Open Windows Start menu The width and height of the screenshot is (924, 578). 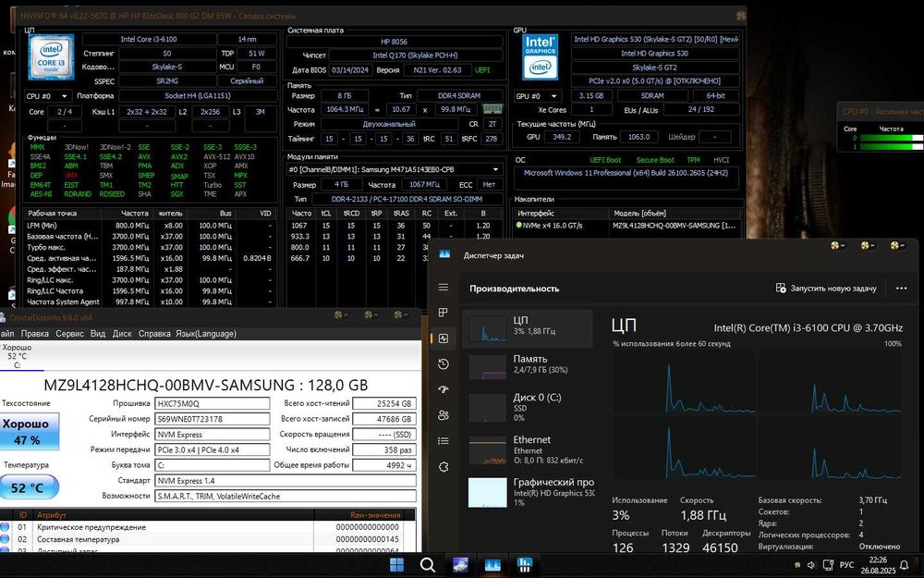tap(396, 565)
